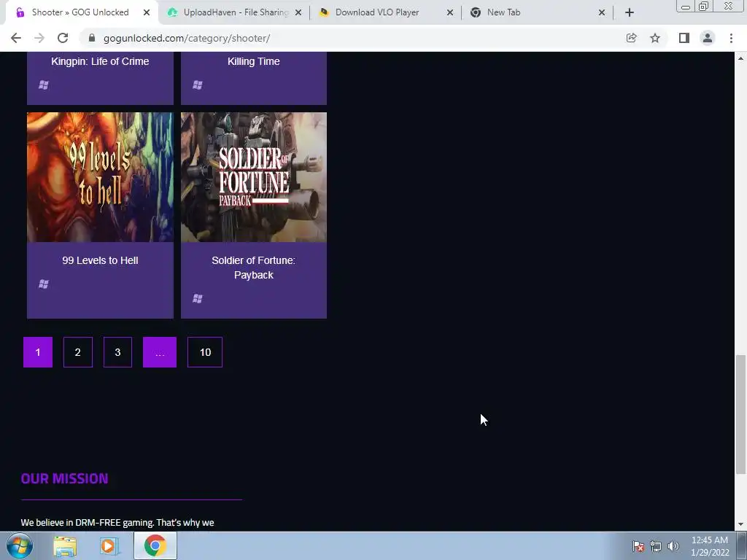This screenshot has width=747, height=560.
Task: Open File Explorer from taskbar
Action: (65, 546)
